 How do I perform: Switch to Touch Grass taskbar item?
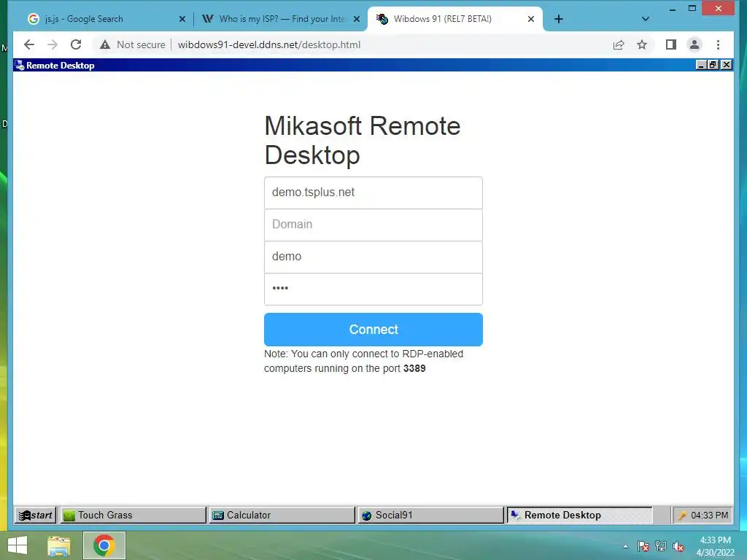133,516
